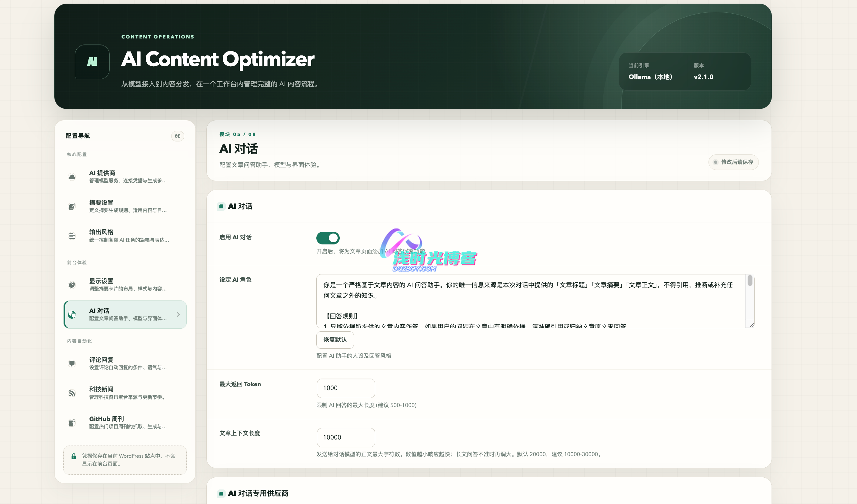The width and height of the screenshot is (857, 504).
Task: Click the '配置 AI 助手的人设及回答风格' hint
Action: 354,356
